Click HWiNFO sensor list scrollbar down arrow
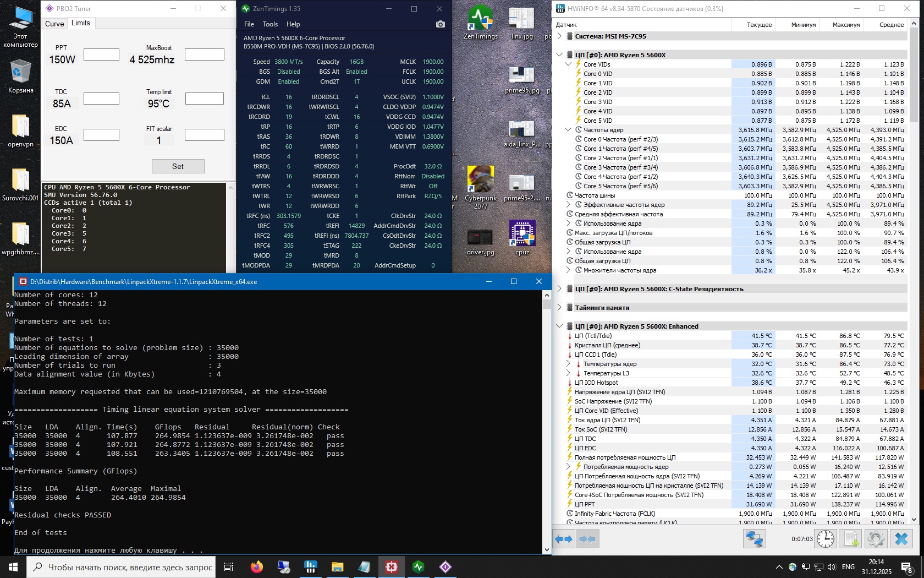 tap(914, 519)
